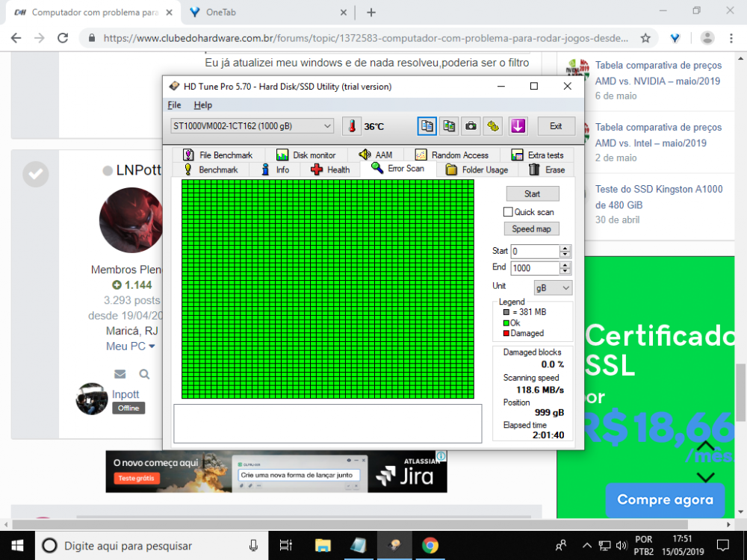
Task: Switch to the Health tab
Action: [329, 169]
